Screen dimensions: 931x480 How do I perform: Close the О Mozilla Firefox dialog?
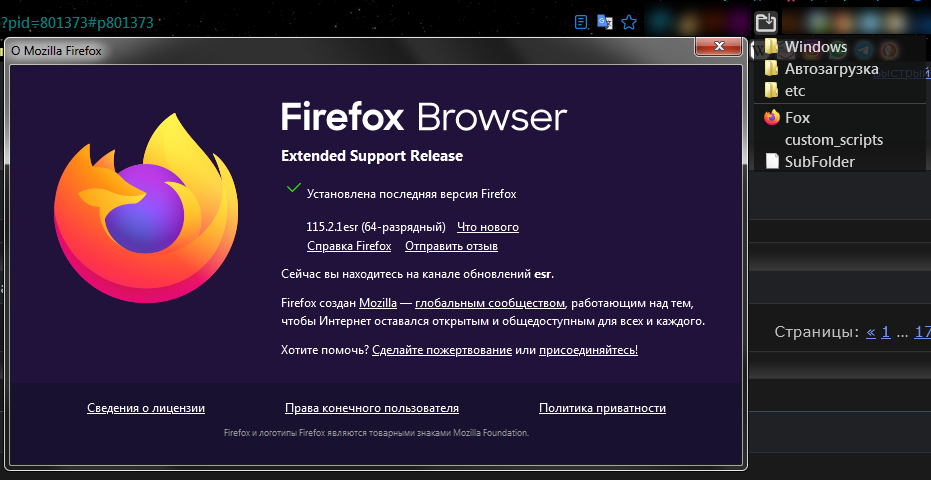pyautogui.click(x=718, y=46)
